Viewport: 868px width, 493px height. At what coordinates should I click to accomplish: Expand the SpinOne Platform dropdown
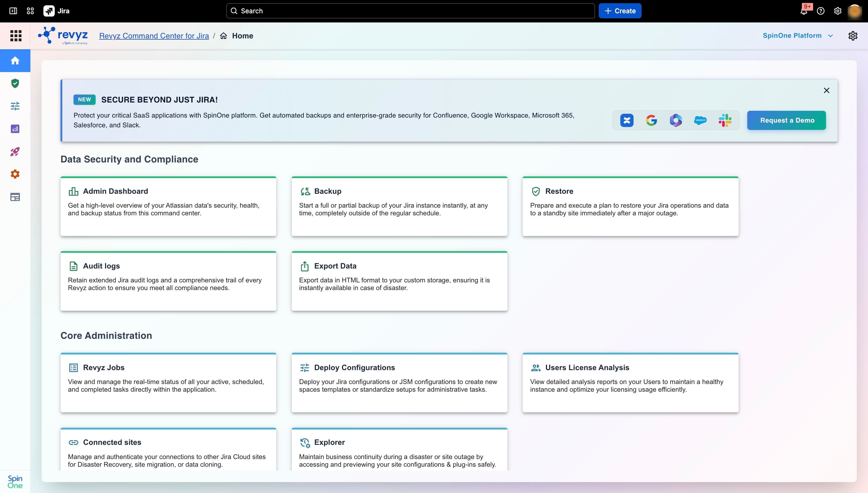(798, 35)
